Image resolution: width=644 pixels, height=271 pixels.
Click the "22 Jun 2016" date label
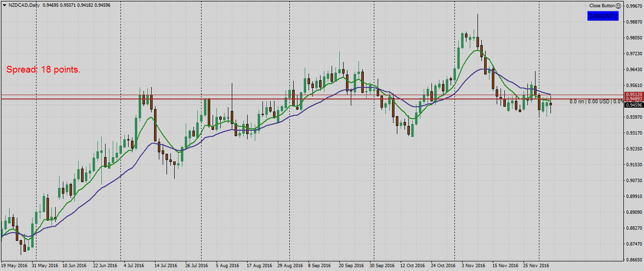pos(106,265)
